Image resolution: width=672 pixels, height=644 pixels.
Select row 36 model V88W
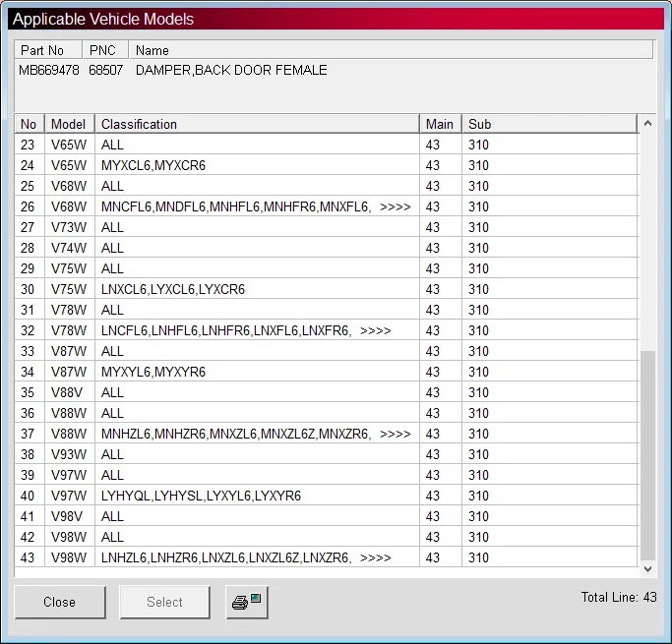[x=69, y=413]
